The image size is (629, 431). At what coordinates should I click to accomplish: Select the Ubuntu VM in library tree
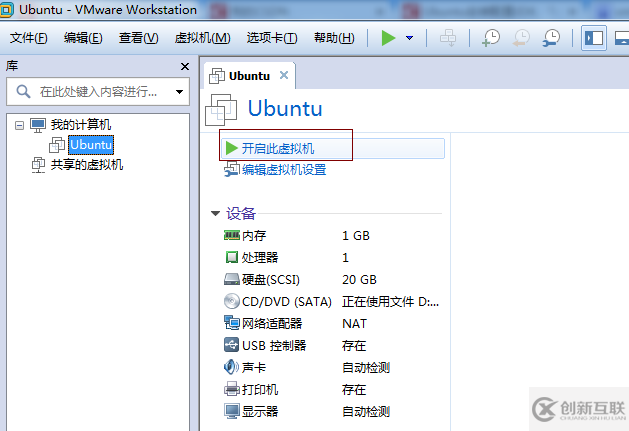[91, 145]
